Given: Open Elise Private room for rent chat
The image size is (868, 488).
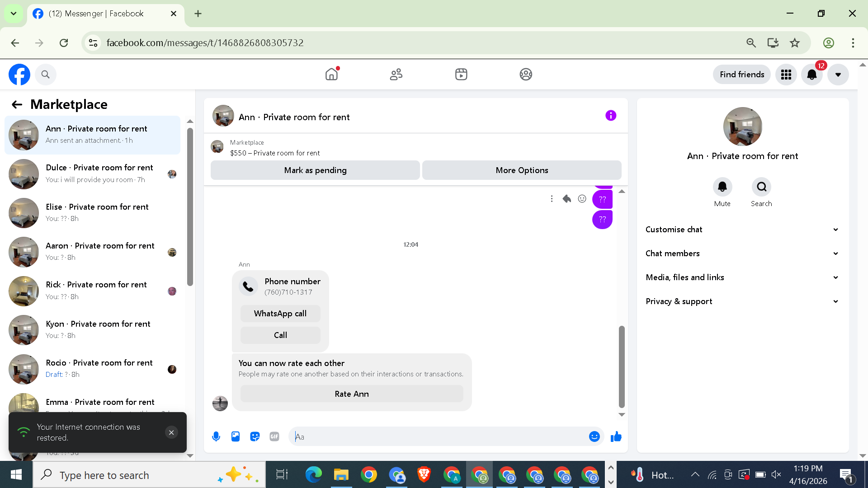Looking at the screenshot, I should coord(92,213).
